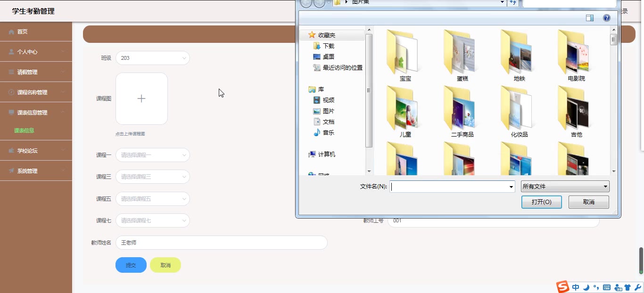Expand 学校论坛 in the sidebar
This screenshot has width=644, height=293.
[x=36, y=151]
